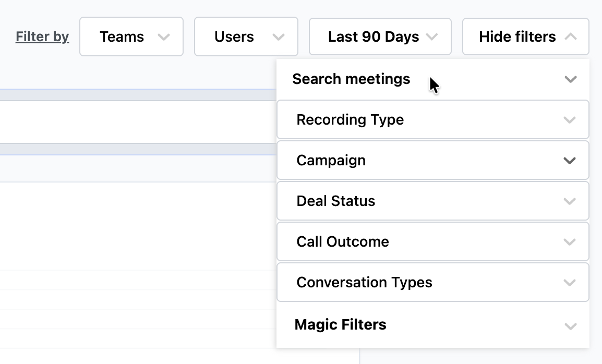The height and width of the screenshot is (364, 602).
Task: Open the Campaign filter dropdown
Action: click(x=331, y=161)
